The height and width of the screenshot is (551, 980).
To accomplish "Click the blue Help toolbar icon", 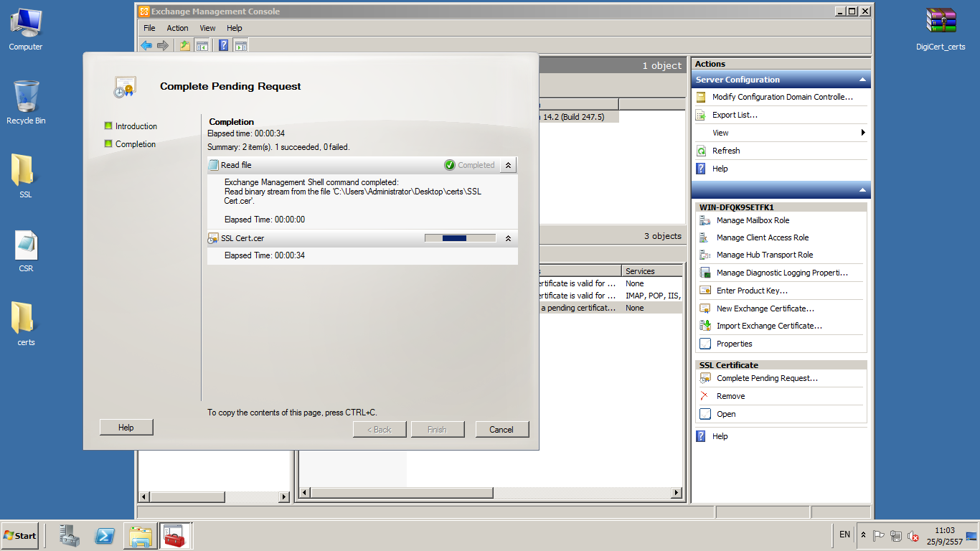I will point(223,45).
